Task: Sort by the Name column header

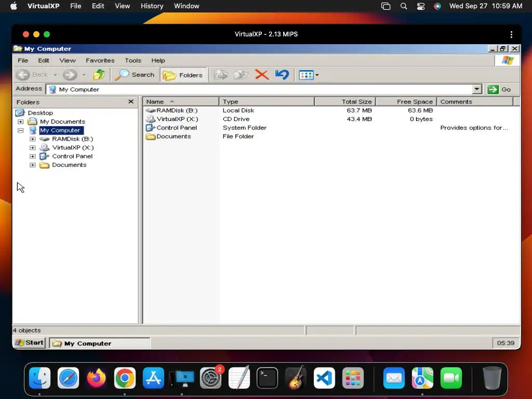Action: click(181, 102)
